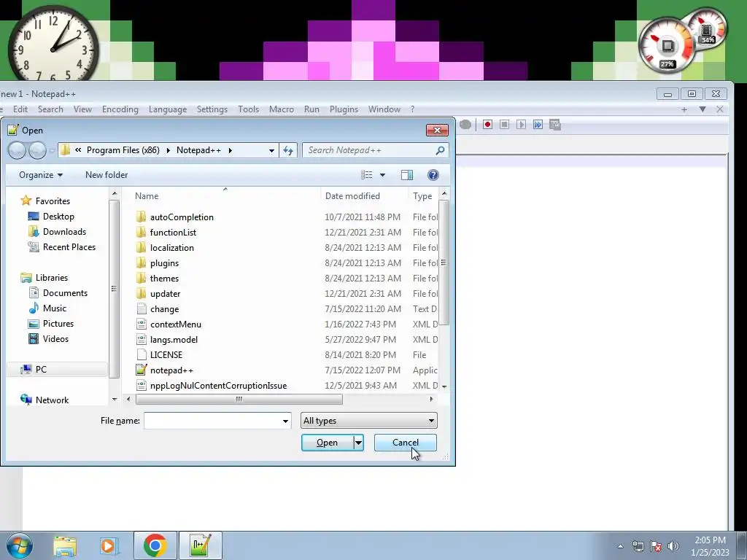The image size is (747, 560).
Task: Click the Run Macro Multiple Times icon
Action: [x=538, y=125]
